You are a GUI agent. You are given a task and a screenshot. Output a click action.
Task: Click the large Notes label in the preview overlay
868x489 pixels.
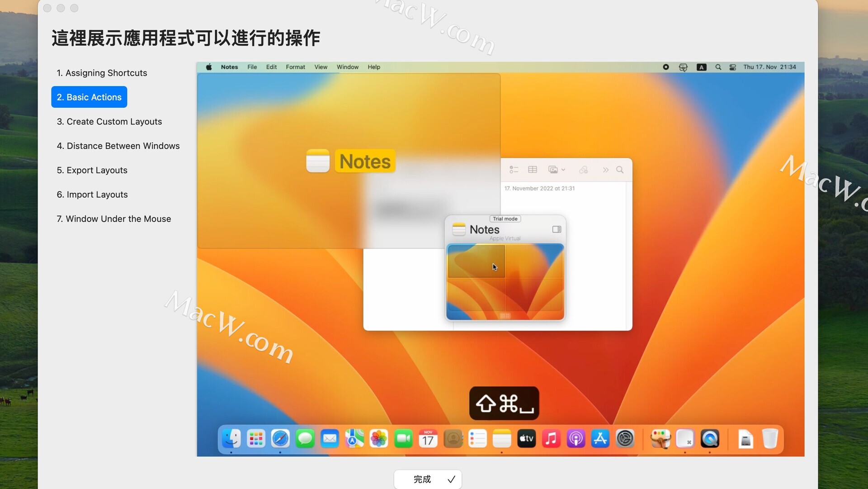tap(365, 161)
